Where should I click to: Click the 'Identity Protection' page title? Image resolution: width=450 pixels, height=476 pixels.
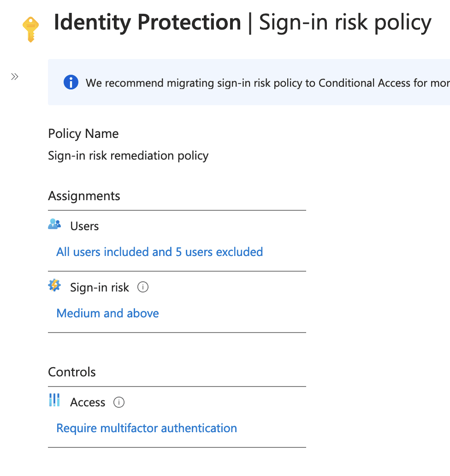(148, 23)
